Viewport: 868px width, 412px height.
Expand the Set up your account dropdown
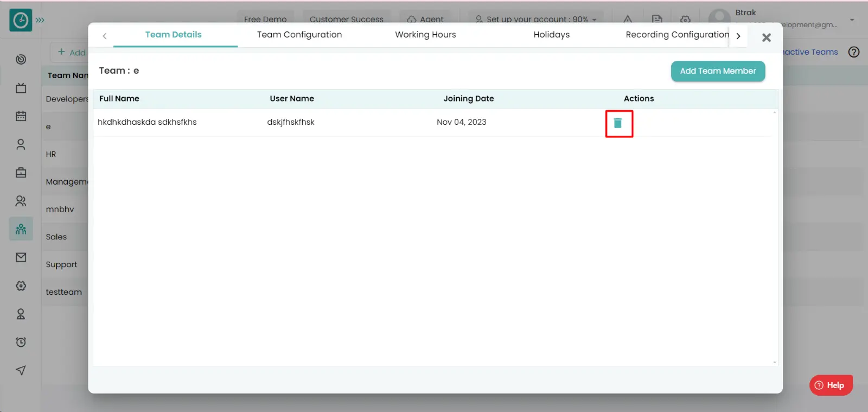pyautogui.click(x=536, y=19)
